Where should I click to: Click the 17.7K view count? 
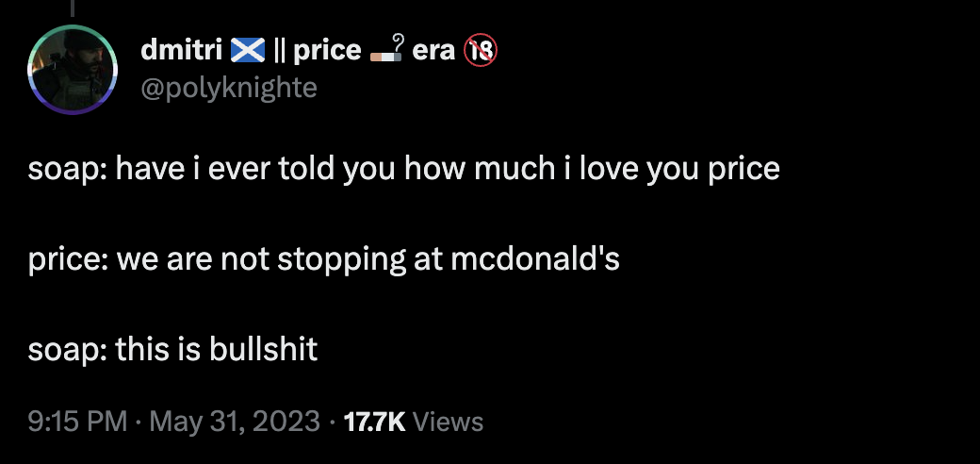pyautogui.click(x=374, y=422)
